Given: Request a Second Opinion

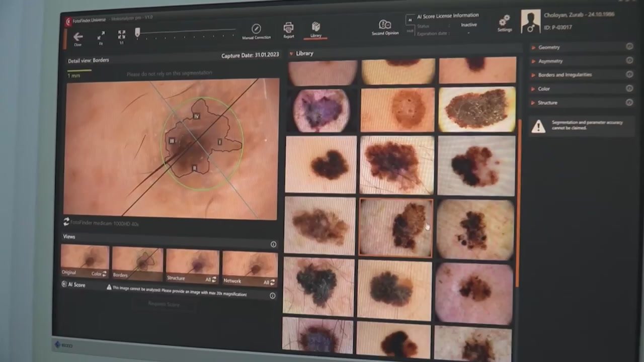Looking at the screenshot, I should [385, 25].
